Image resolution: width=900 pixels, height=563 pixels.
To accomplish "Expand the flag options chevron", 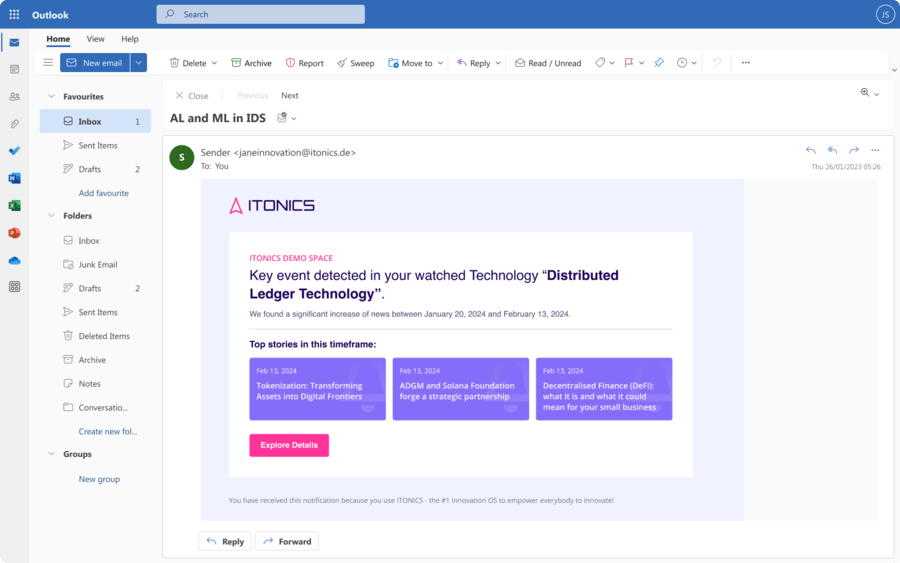I will coord(641,63).
